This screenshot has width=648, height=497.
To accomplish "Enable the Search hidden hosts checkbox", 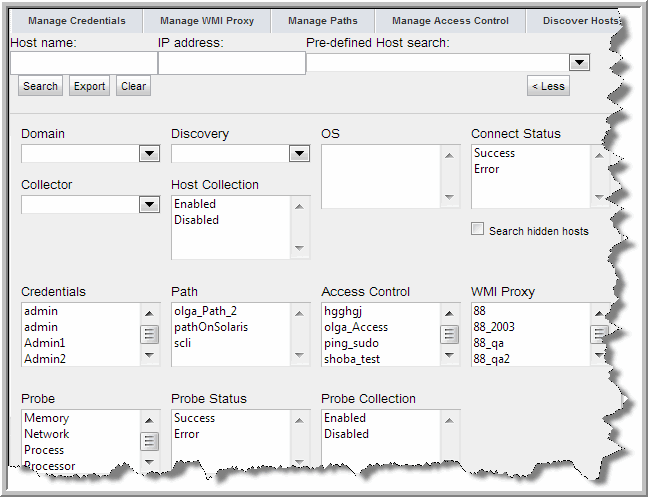I will tap(478, 230).
